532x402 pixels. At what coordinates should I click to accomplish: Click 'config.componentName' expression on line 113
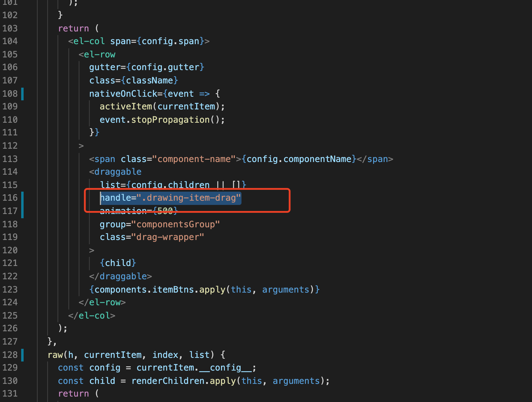[299, 159]
